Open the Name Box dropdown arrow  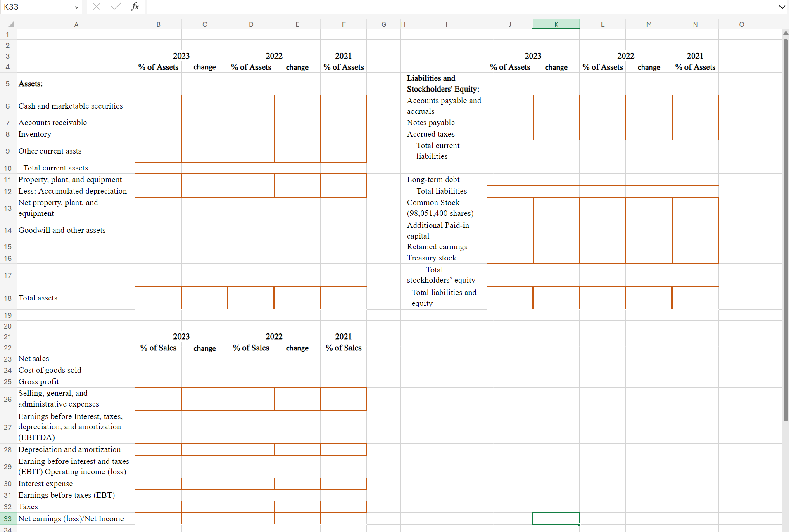pyautogui.click(x=76, y=7)
